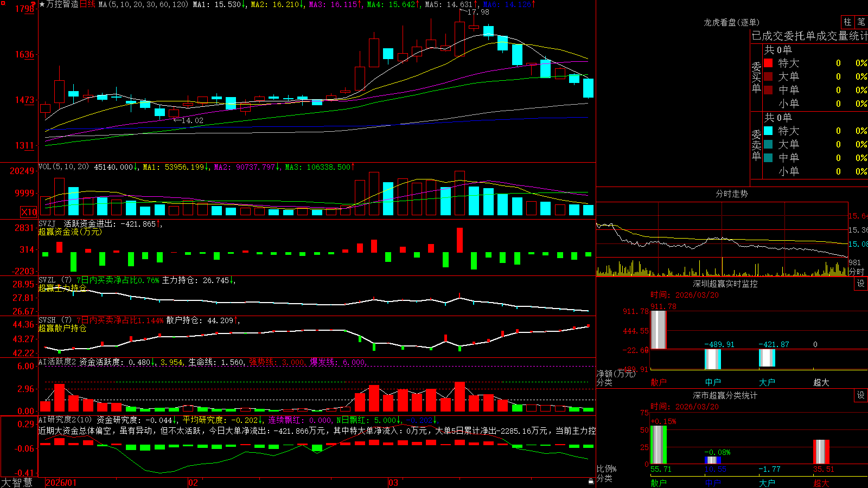Click the 17.98 high price marker

coord(478,12)
